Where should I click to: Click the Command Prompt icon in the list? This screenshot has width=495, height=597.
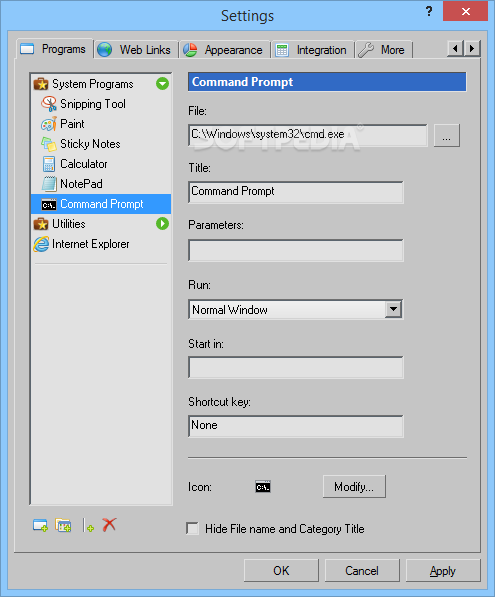(49, 205)
